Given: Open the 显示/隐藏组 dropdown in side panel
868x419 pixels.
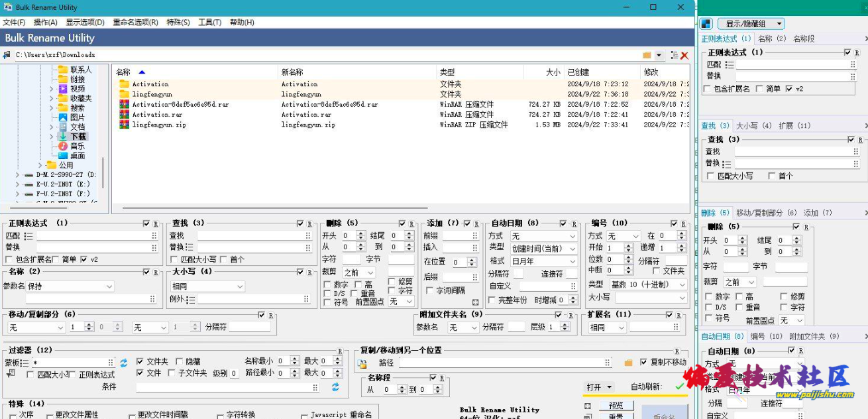Looking at the screenshot, I should (x=751, y=24).
